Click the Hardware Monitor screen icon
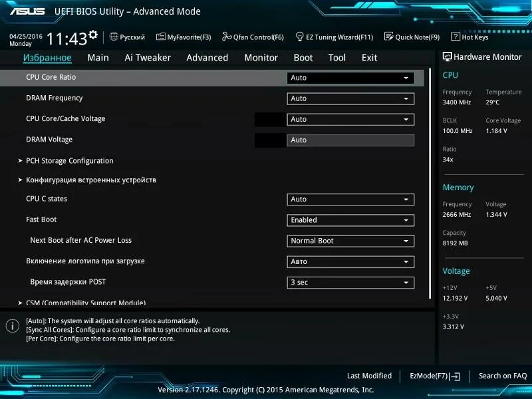 click(447, 57)
